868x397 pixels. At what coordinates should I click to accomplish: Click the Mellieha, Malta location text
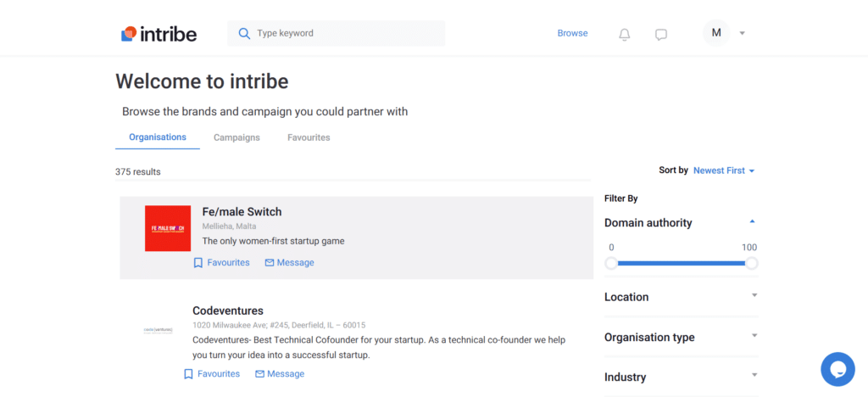229,226
